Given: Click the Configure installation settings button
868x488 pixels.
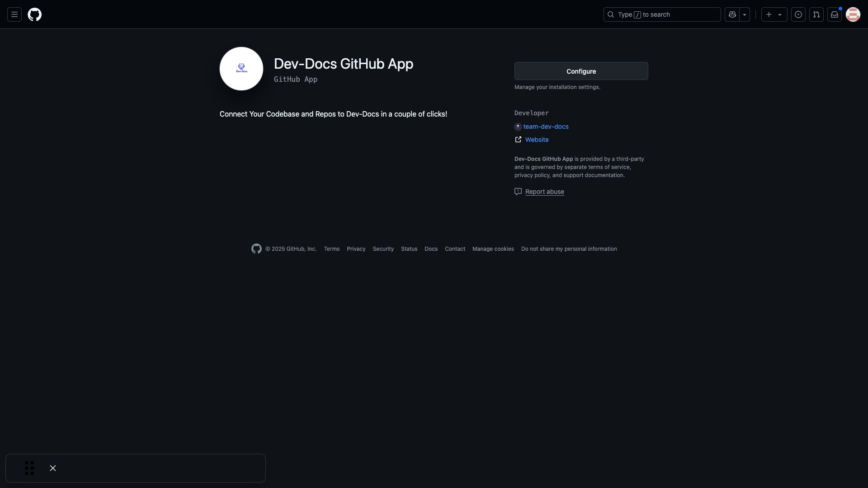Looking at the screenshot, I should click(581, 71).
